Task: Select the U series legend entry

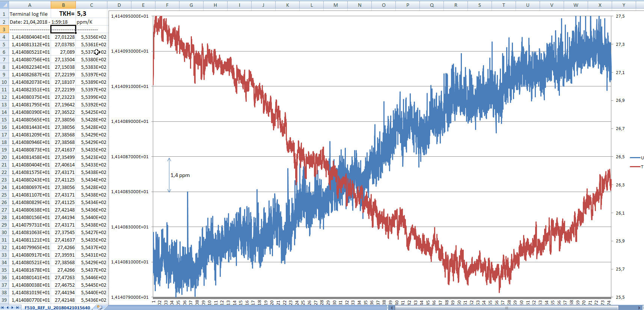Action: pos(636,158)
